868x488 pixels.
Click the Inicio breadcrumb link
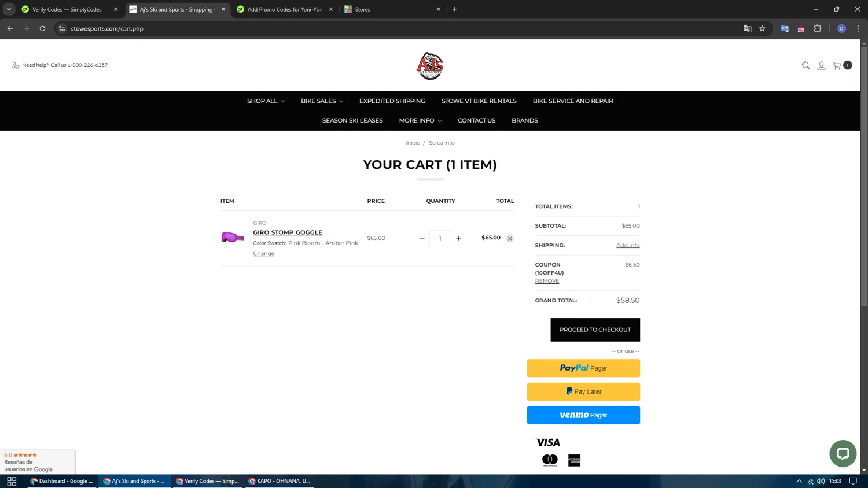click(413, 143)
